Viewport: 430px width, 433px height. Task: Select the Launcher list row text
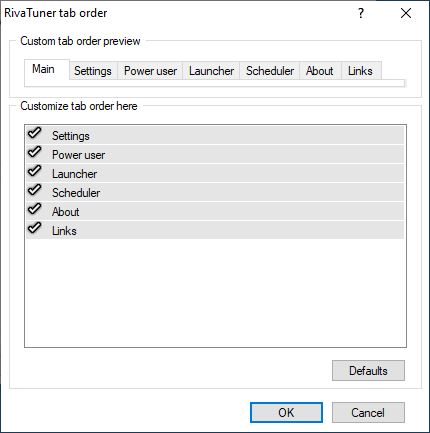[75, 174]
